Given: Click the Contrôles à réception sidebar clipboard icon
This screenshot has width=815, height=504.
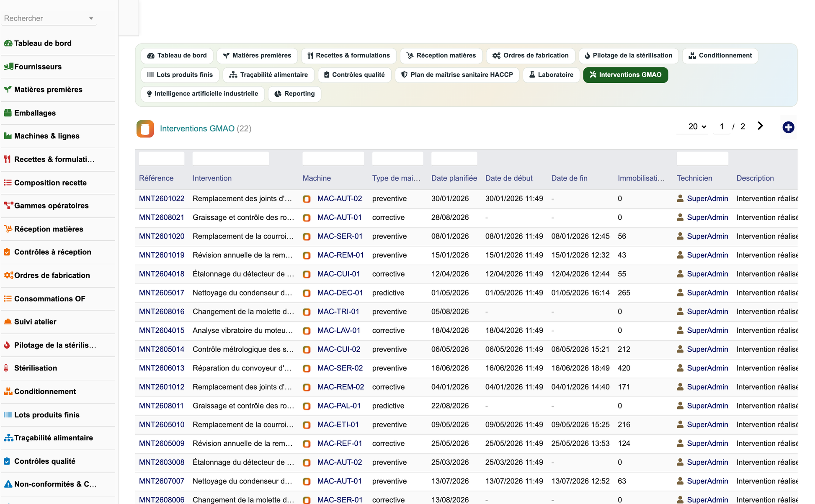Looking at the screenshot, I should (7, 252).
